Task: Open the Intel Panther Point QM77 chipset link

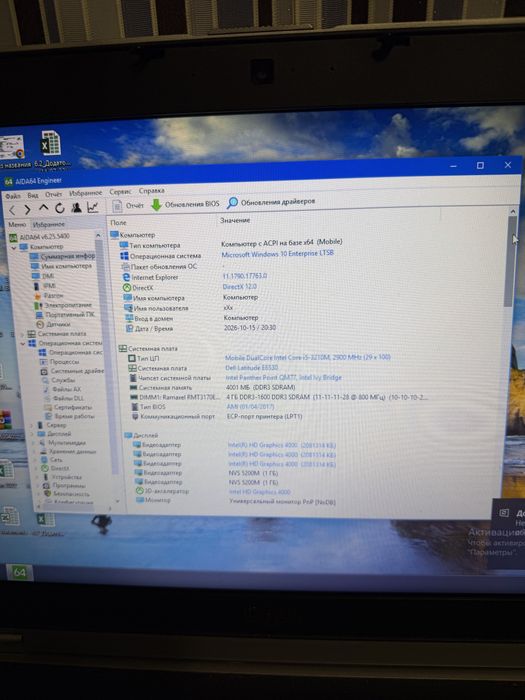Action: [x=283, y=377]
